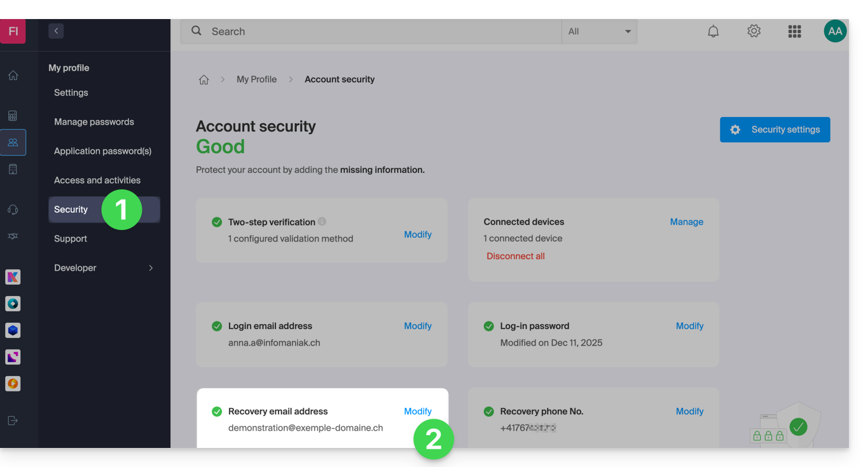868x467 pixels.
Task: Open Access and activities menu item
Action: point(97,180)
